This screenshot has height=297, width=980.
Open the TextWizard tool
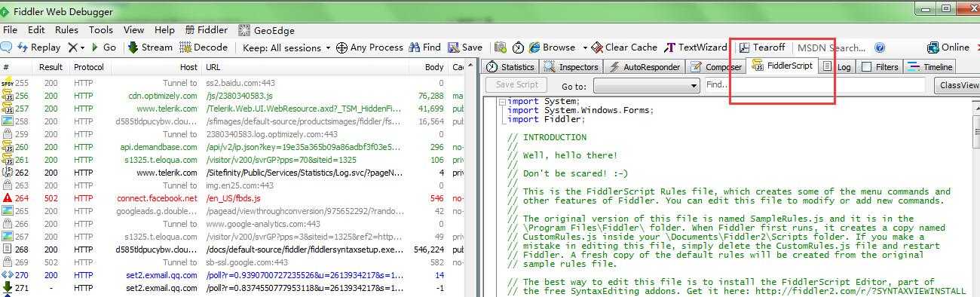[x=696, y=47]
